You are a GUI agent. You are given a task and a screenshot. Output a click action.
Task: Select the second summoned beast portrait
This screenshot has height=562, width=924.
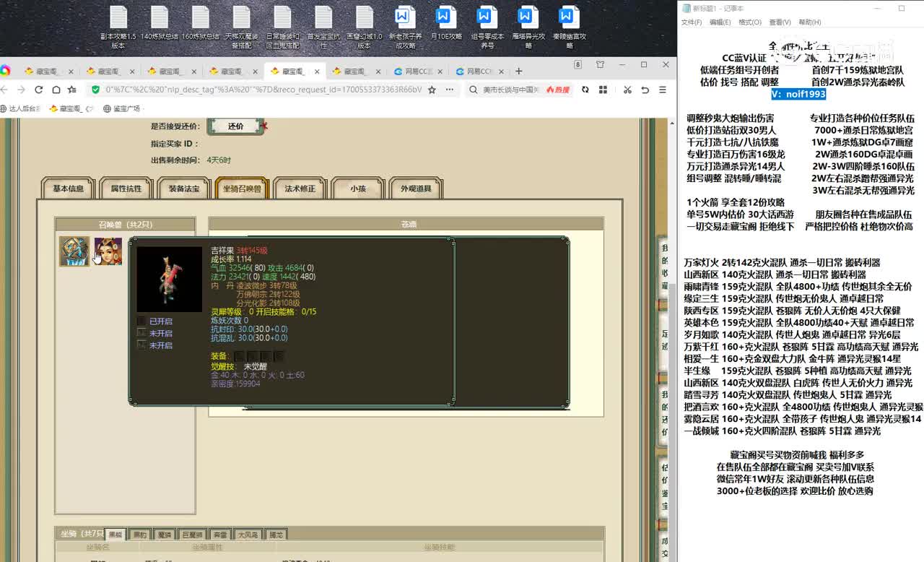click(x=108, y=251)
